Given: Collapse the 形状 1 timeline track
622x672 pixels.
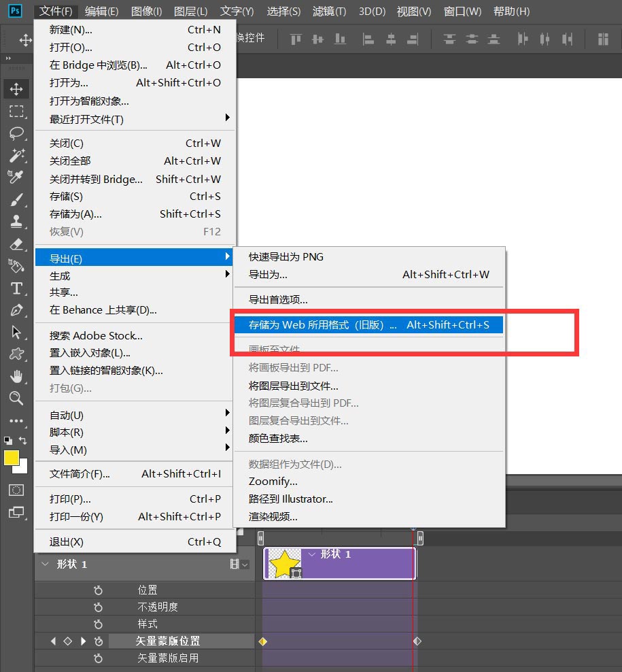Looking at the screenshot, I should (x=45, y=564).
